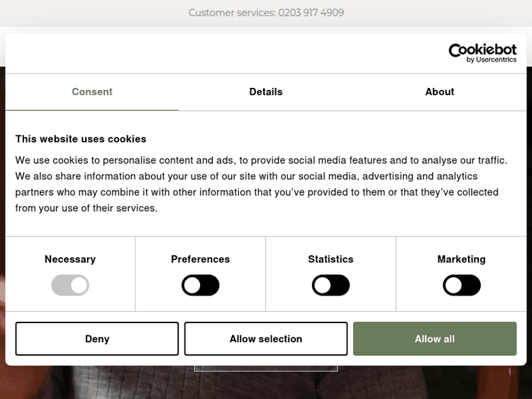Click the Statistics category label
Image resolution: width=532 pixels, height=399 pixels.
(331, 259)
